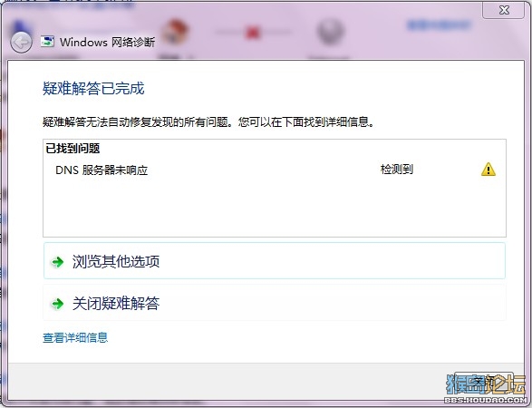The image size is (532, 408).
Task: Click the green arrow beside 关闭疑难解答
Action: click(58, 304)
